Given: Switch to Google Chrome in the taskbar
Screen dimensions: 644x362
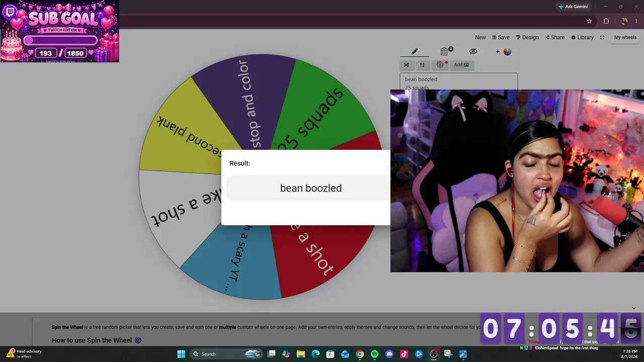Looking at the screenshot, I should pyautogui.click(x=360, y=354).
